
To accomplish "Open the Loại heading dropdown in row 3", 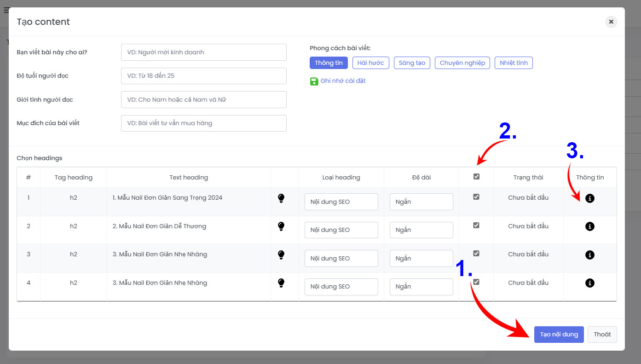I will pyautogui.click(x=341, y=258).
